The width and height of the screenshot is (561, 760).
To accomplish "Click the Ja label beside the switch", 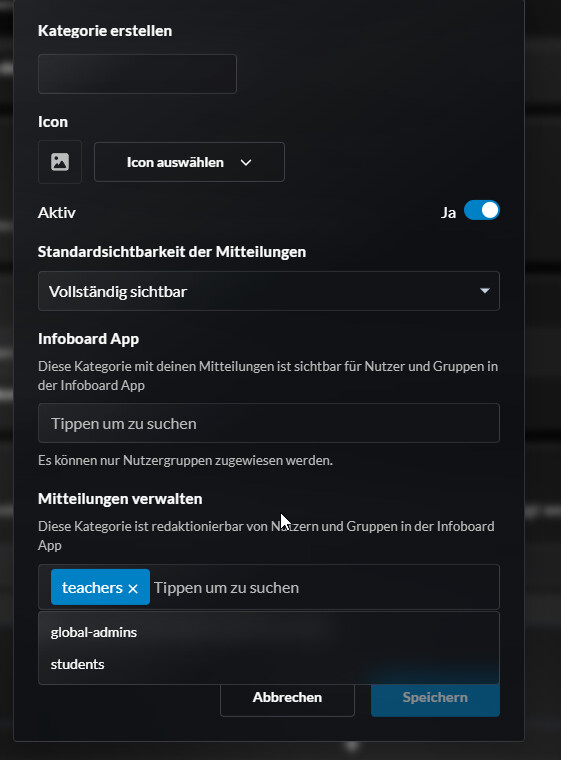I will pyautogui.click(x=449, y=213).
